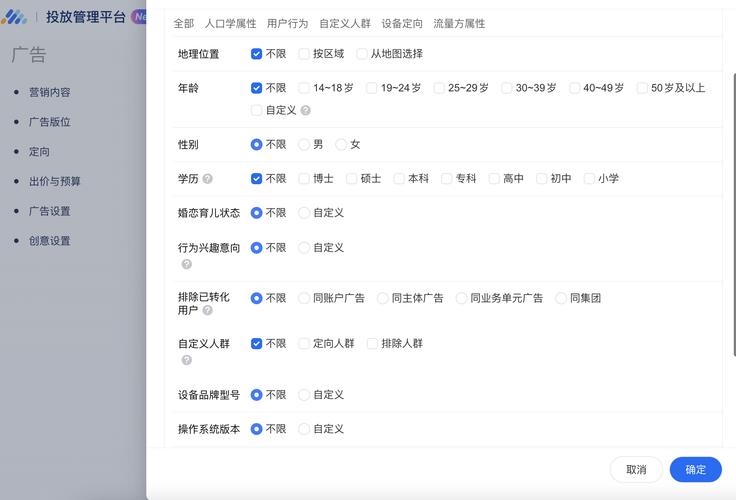This screenshot has width=736, height=500.
Task: Select 同集团 exclusion radio
Action: click(x=560, y=298)
